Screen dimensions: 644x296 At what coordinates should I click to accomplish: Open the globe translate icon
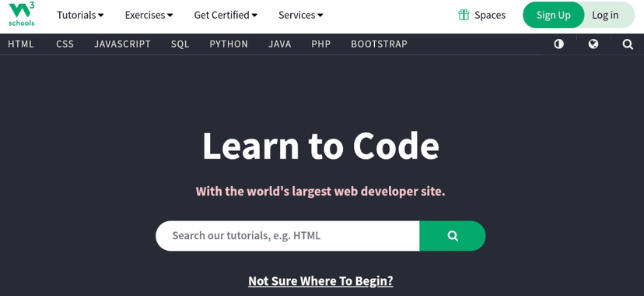(593, 44)
